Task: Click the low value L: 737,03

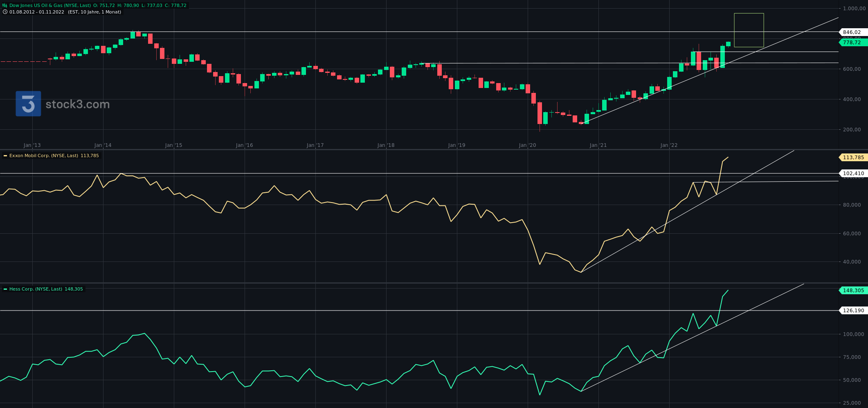Action: [x=152, y=6]
